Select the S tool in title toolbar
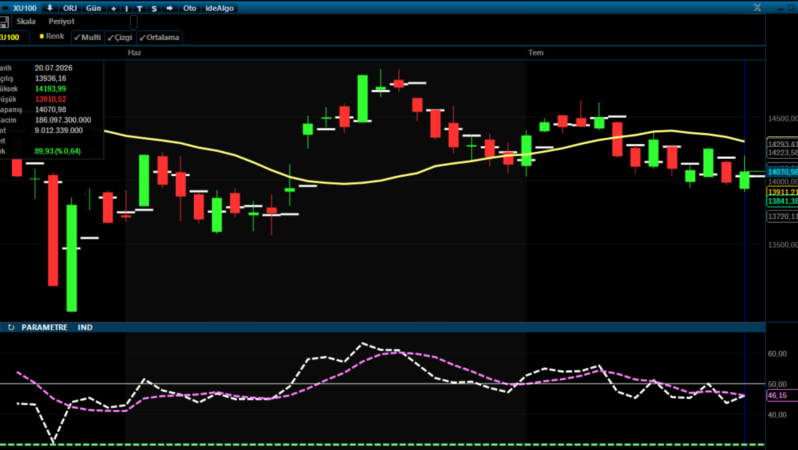Image resolution: width=798 pixels, height=450 pixels. point(154,8)
